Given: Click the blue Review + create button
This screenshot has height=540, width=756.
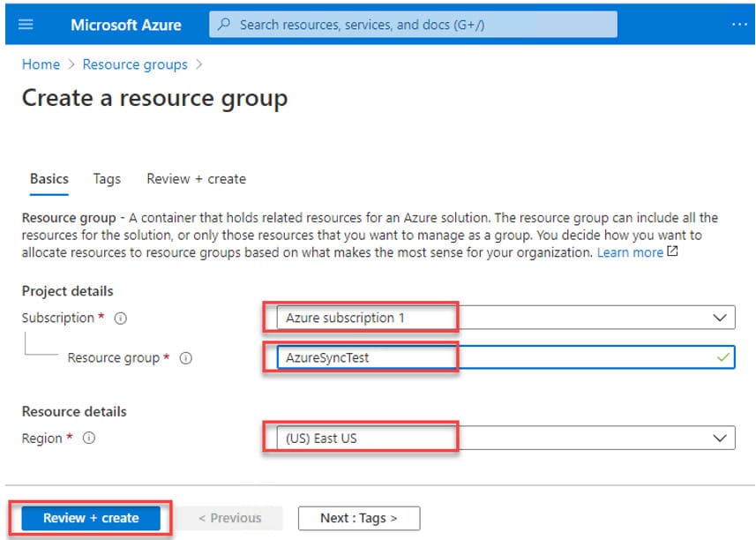Looking at the screenshot, I should coord(91,518).
